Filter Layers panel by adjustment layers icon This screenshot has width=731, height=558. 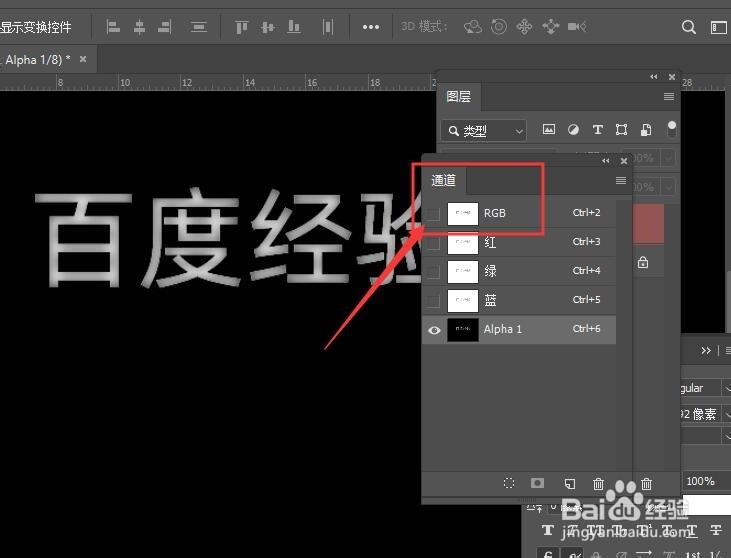point(573,129)
